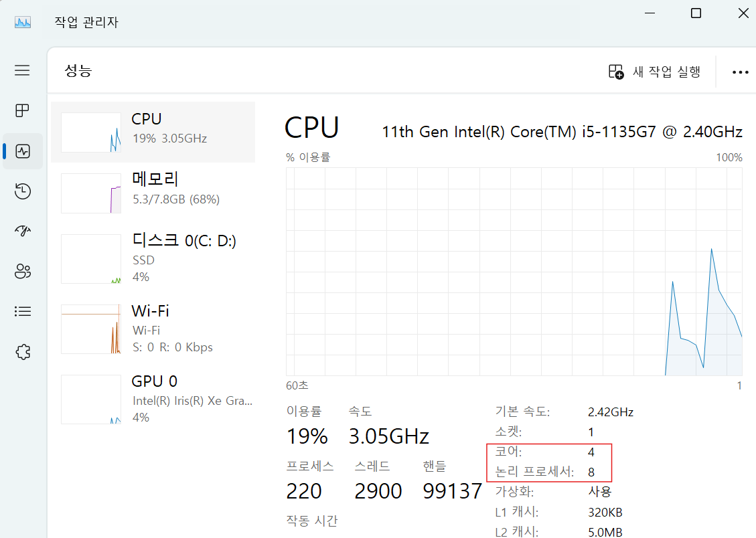Go to the Processes page icon

(22, 111)
